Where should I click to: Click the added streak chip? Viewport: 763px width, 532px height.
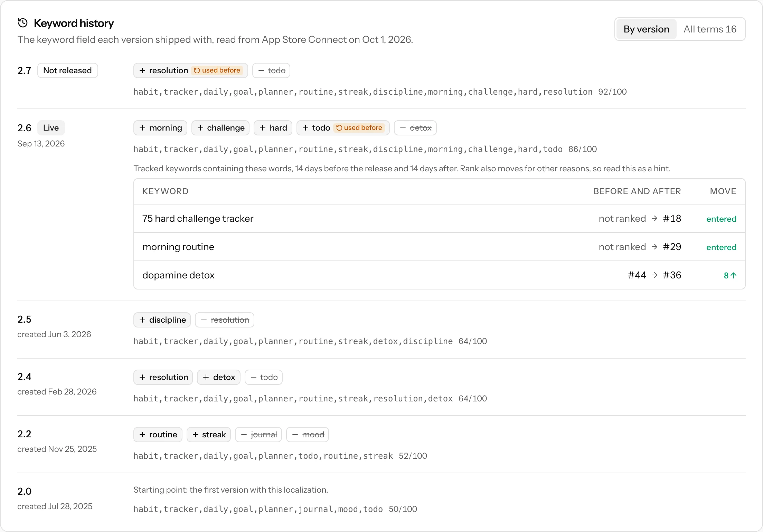[x=209, y=435]
